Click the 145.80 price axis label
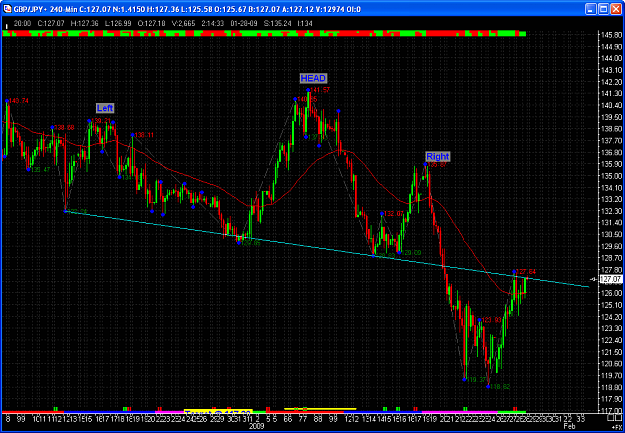This screenshot has width=625, height=433. (x=609, y=35)
